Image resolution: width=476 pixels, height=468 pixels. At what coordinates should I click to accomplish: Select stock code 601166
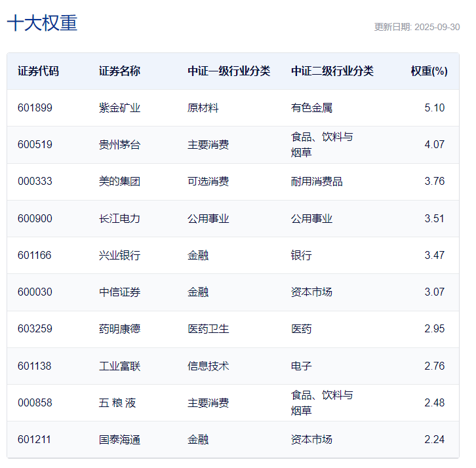point(35,255)
